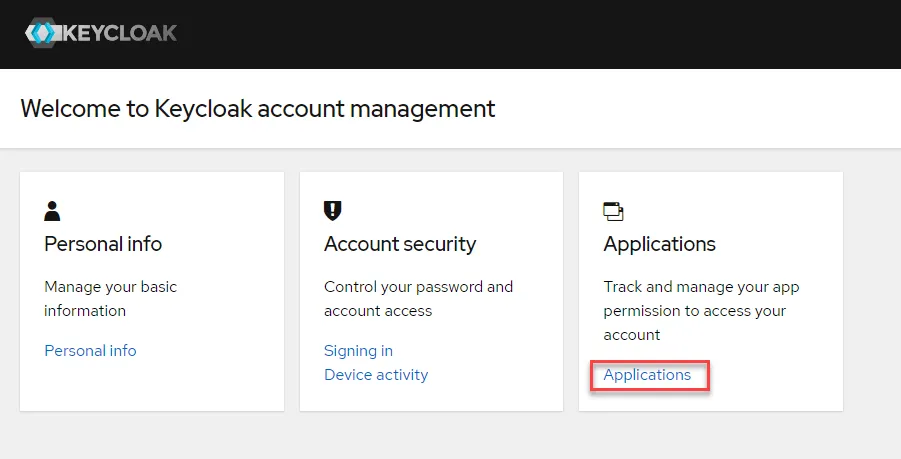901x459 pixels.
Task: Open the Personal info link
Action: pyautogui.click(x=90, y=350)
